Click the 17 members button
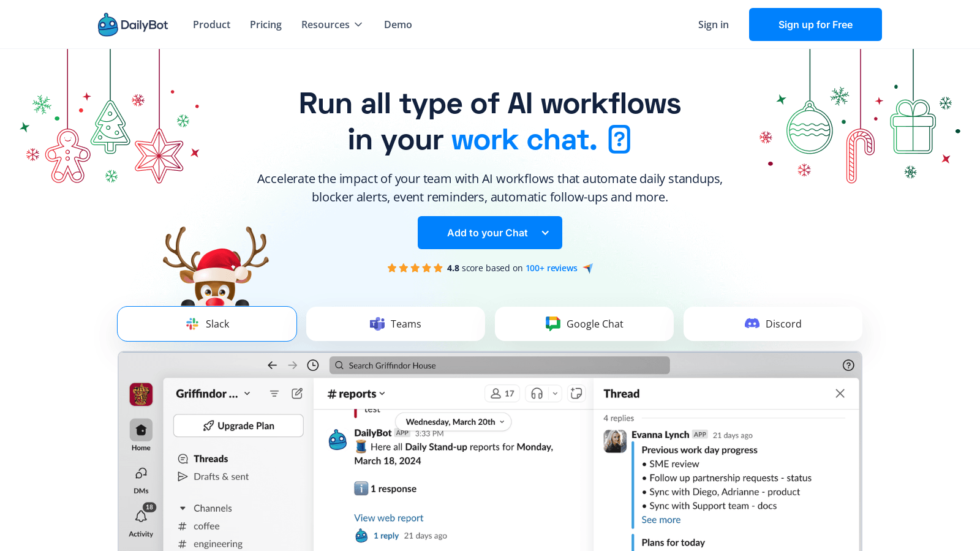The height and width of the screenshot is (551, 980). 502,394
